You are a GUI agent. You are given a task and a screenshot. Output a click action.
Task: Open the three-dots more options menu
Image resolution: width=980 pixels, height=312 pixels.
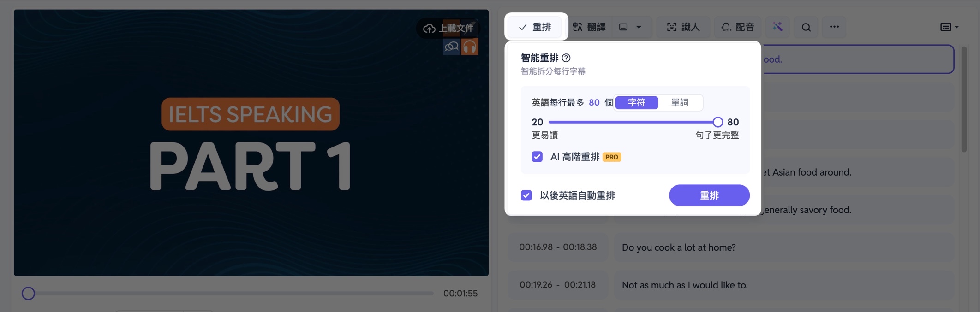834,27
